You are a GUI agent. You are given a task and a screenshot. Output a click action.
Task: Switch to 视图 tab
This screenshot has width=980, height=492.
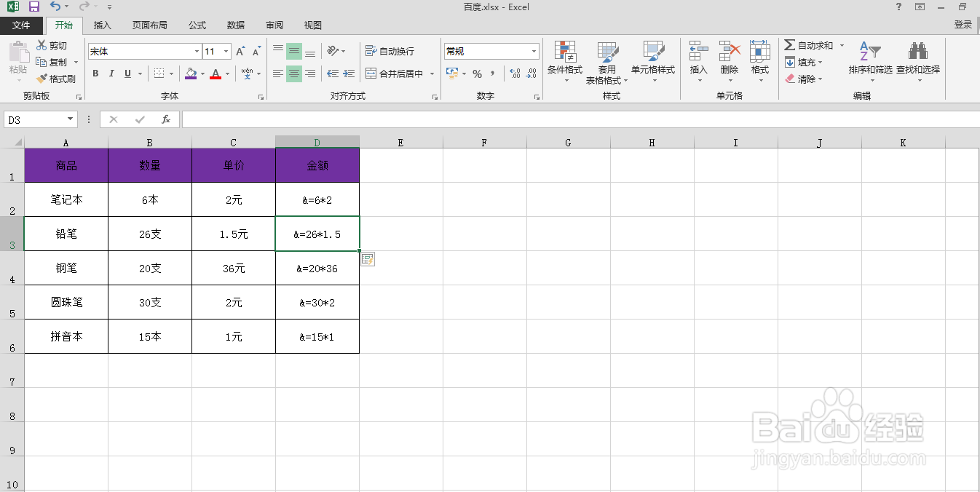pyautogui.click(x=313, y=25)
